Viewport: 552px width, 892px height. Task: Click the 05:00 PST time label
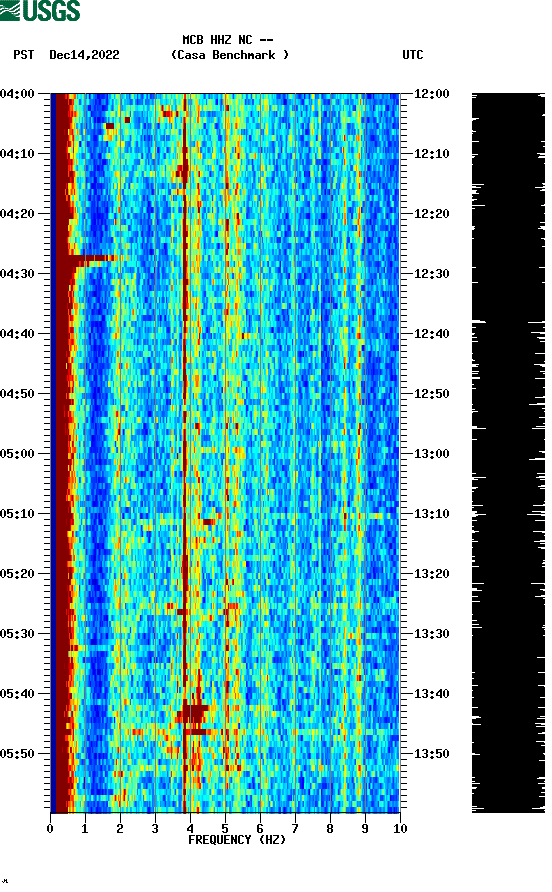[x=17, y=454]
